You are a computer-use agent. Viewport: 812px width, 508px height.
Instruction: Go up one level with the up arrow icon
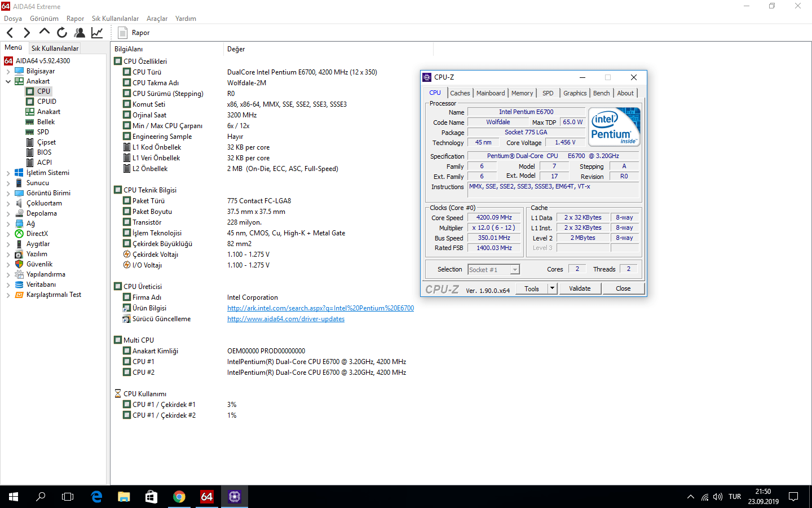44,32
